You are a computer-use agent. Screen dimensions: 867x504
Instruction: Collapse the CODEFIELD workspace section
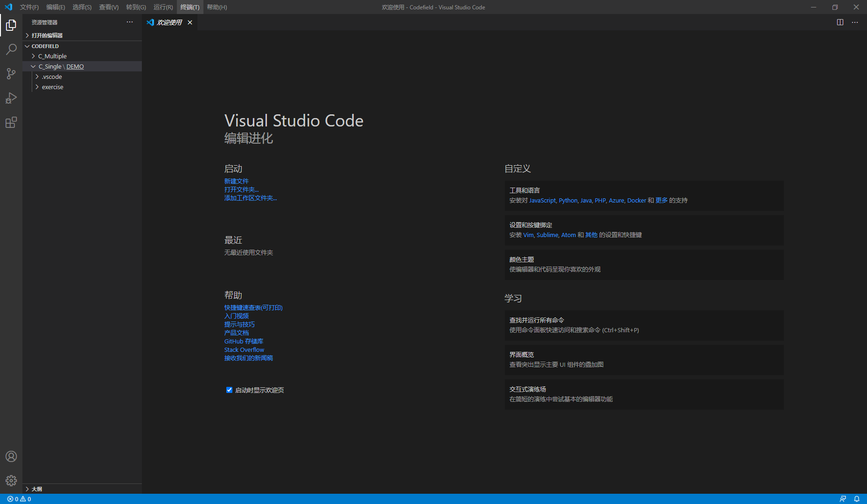coord(82,46)
